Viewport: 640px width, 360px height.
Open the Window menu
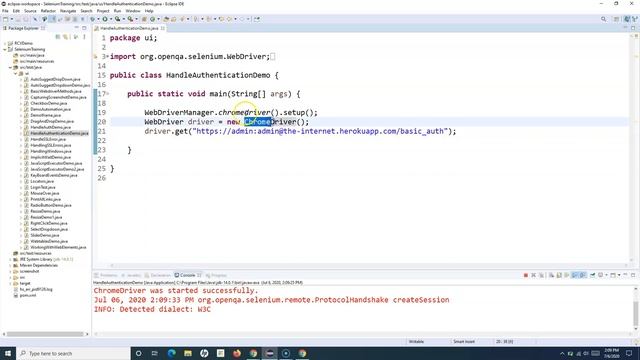(133, 11)
